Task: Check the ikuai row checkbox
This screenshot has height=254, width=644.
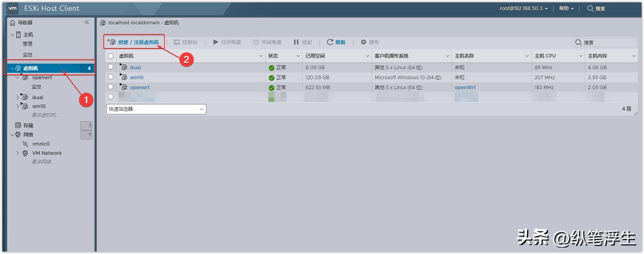Action: click(x=111, y=67)
